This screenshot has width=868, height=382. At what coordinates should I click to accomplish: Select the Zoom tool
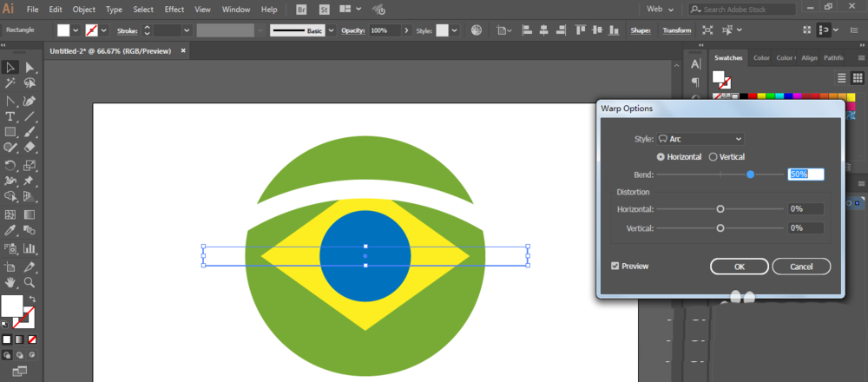(30, 282)
